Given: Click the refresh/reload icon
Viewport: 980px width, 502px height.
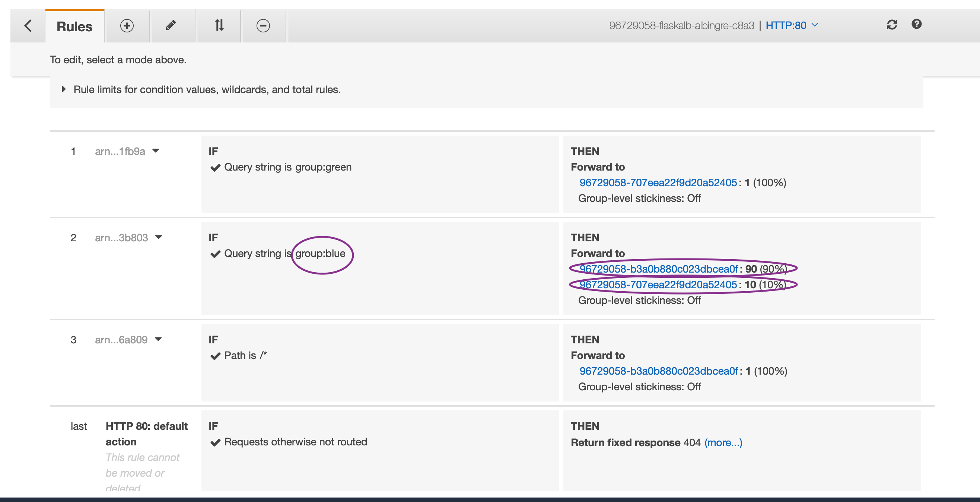Looking at the screenshot, I should click(x=892, y=24).
